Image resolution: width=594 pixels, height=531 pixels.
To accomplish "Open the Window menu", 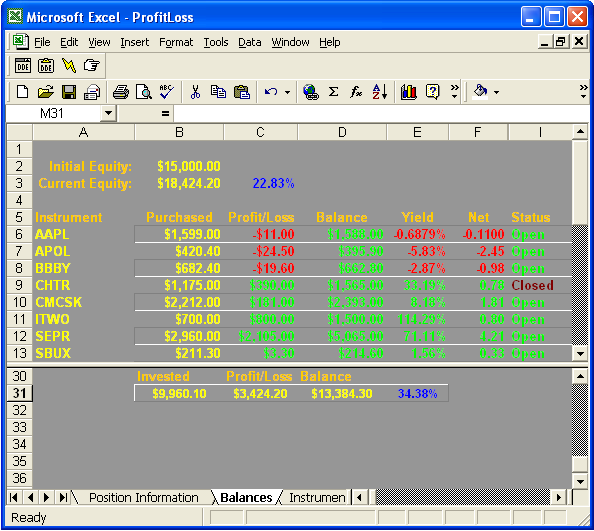I will pyautogui.click(x=290, y=42).
